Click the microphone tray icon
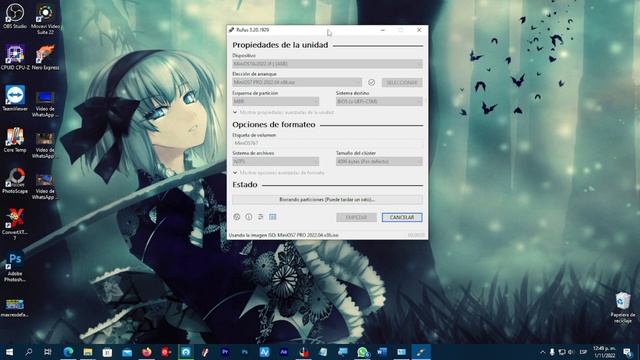Screen dimensions: 640x360 click(x=552, y=352)
